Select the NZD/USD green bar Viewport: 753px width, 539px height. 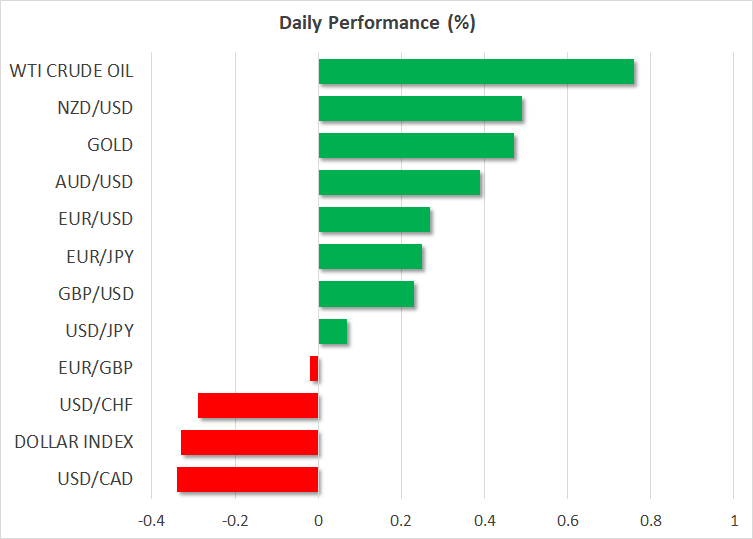pos(420,109)
